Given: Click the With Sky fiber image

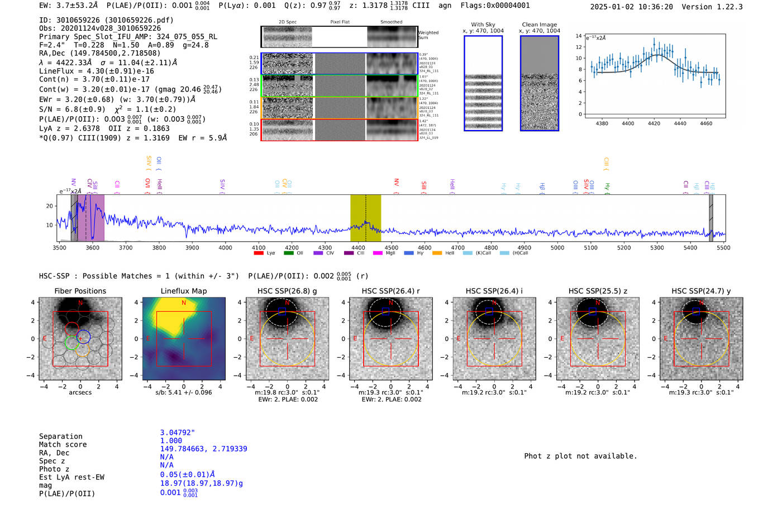Looking at the screenshot, I should pyautogui.click(x=483, y=83).
